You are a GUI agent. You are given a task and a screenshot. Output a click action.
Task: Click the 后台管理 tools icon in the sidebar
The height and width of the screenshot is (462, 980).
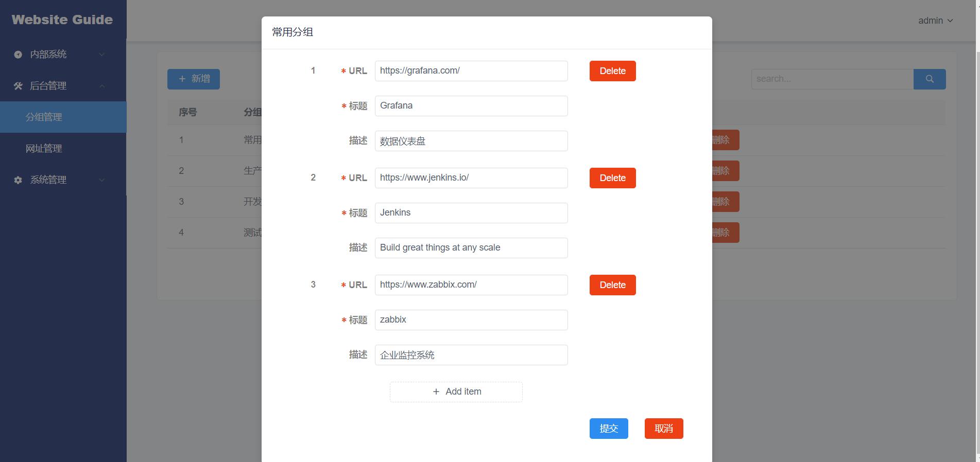(18, 86)
